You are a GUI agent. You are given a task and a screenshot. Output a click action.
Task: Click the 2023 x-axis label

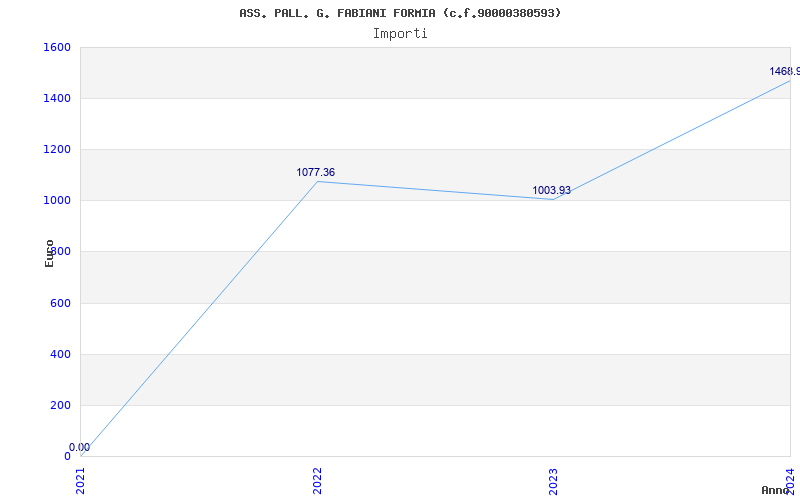pyautogui.click(x=554, y=482)
